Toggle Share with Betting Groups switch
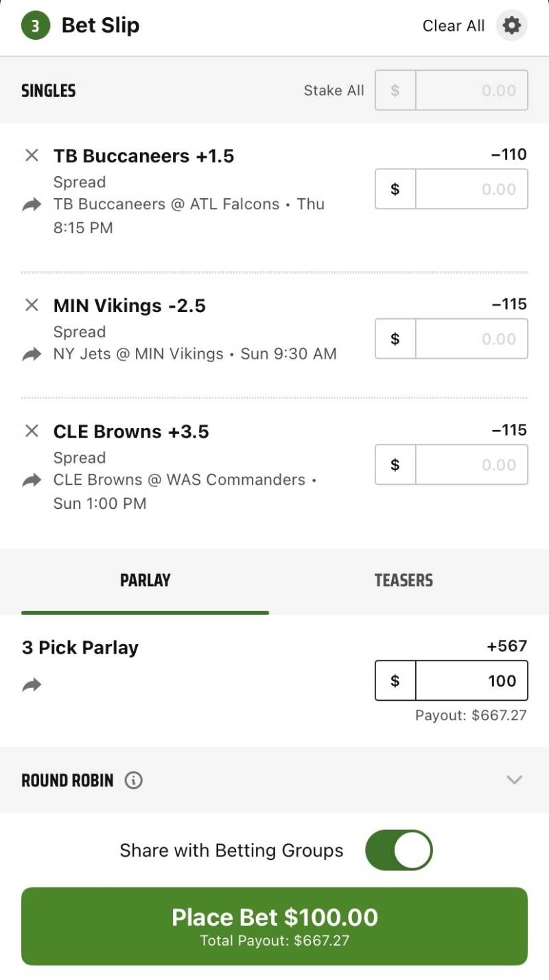 click(x=399, y=850)
